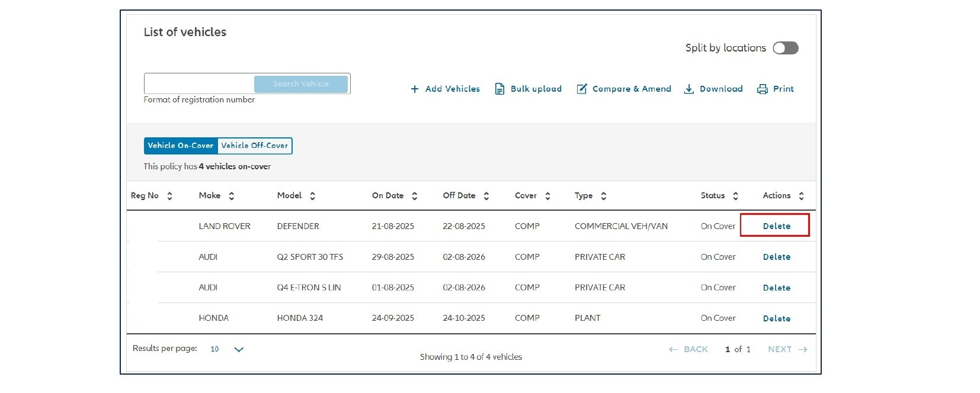Screen dimensions: 980x393
Task: Click the COMMERCIAL VEH/VAN type cell
Action: 621,226
